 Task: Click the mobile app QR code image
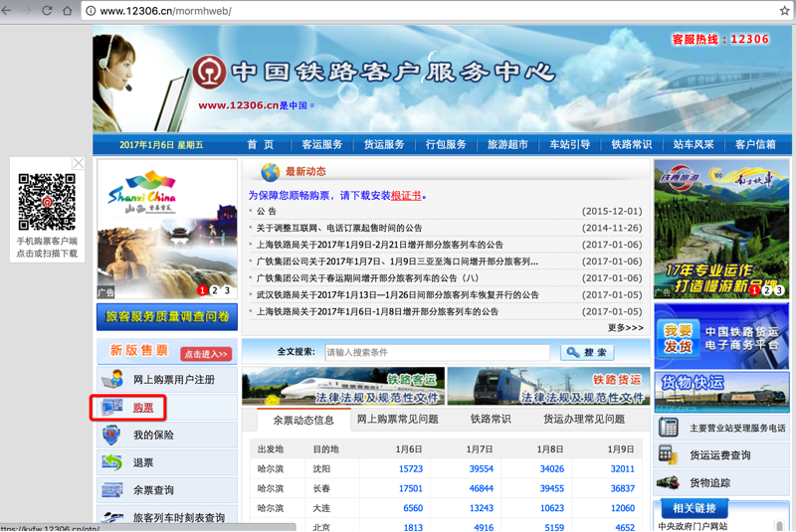[x=47, y=202]
